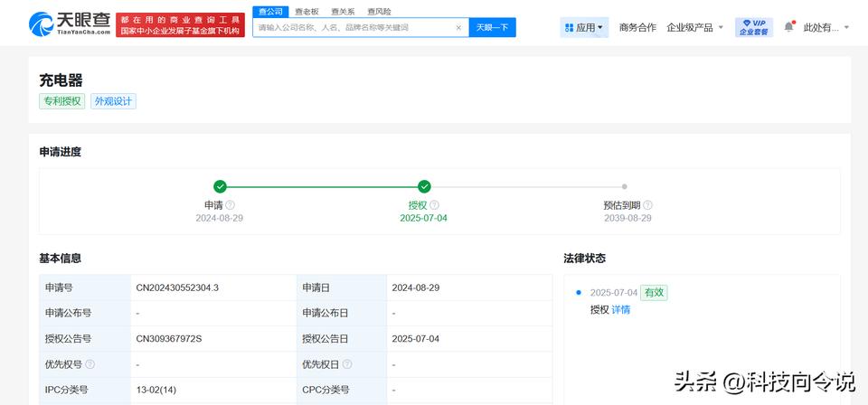The height and width of the screenshot is (405, 868).
Task: Click the 基本信息 section heading
Action: pos(61,259)
